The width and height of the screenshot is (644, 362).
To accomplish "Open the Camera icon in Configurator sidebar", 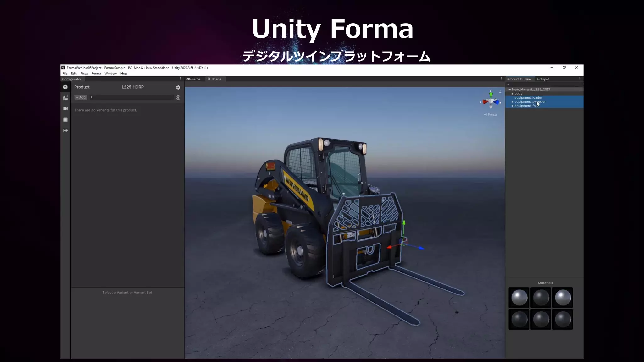I will [x=65, y=109].
